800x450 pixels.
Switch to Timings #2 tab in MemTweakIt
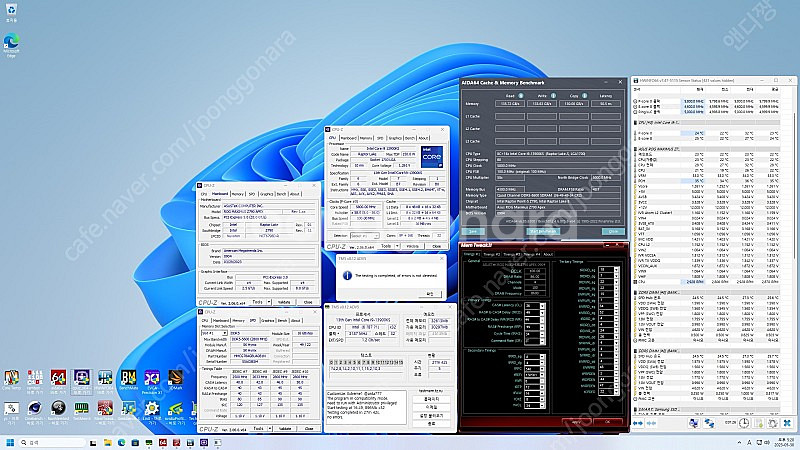coord(491,254)
